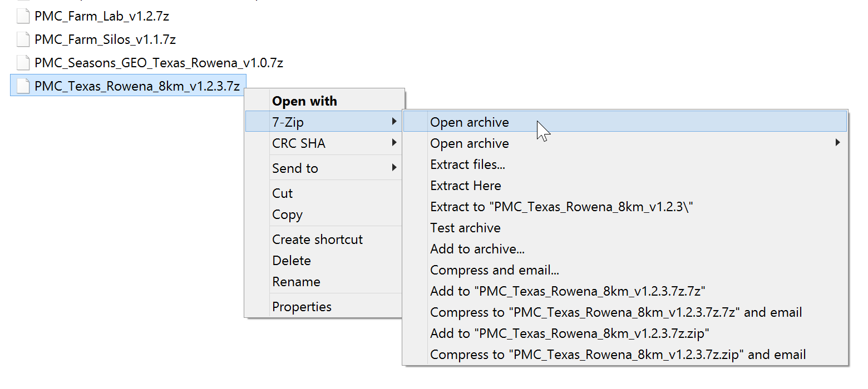This screenshot has width=868, height=389.
Task: Expand CRC SHA submenu arrow
Action: pos(394,143)
